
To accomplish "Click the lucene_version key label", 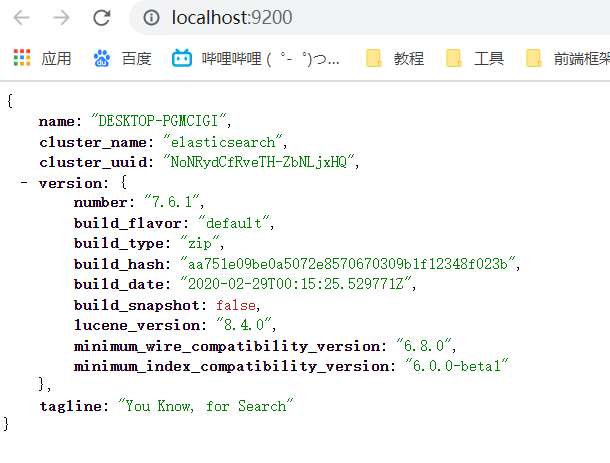I will [x=137, y=325].
